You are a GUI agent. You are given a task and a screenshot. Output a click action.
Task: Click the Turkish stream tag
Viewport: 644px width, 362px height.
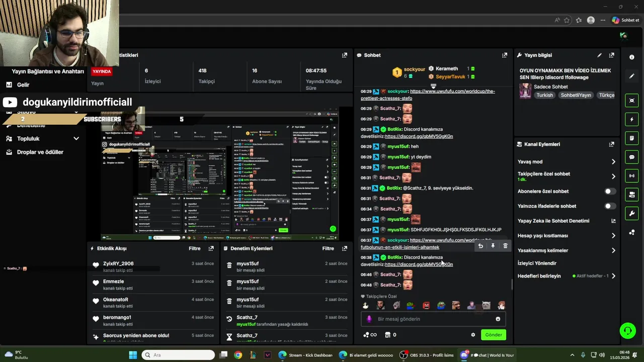tap(544, 95)
